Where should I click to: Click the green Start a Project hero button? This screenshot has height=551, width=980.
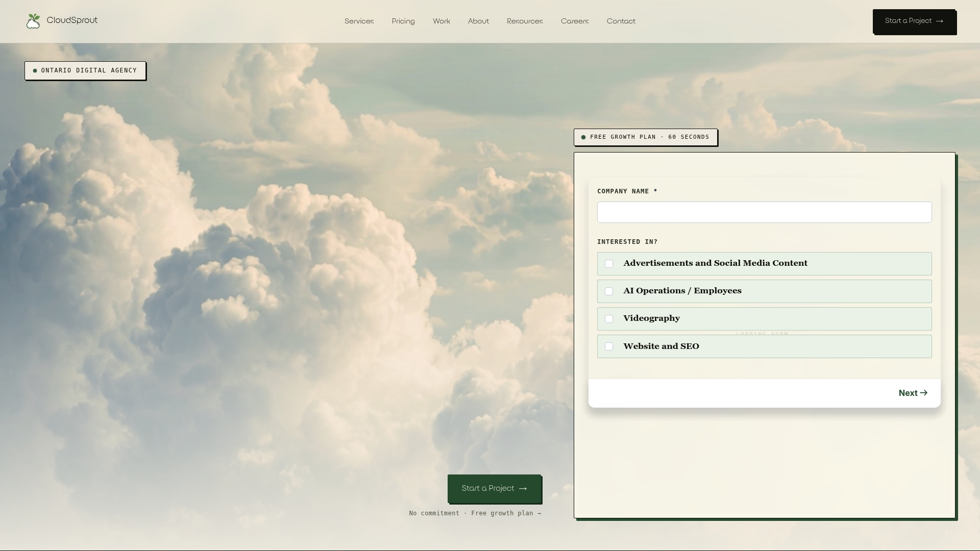tap(494, 489)
